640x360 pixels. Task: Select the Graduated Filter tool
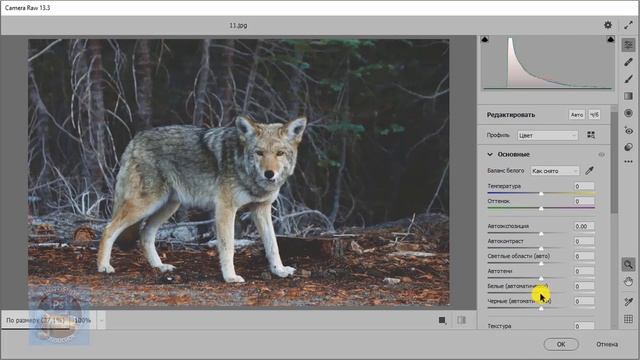(x=628, y=96)
